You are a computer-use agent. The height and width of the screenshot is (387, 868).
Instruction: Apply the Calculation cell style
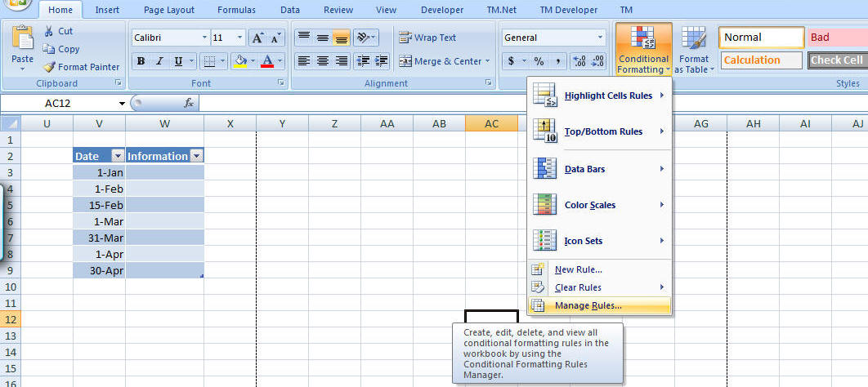(761, 60)
